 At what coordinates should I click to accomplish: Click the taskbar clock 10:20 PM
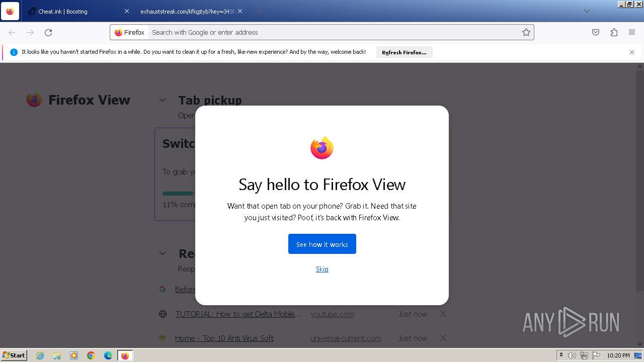[x=618, y=355]
